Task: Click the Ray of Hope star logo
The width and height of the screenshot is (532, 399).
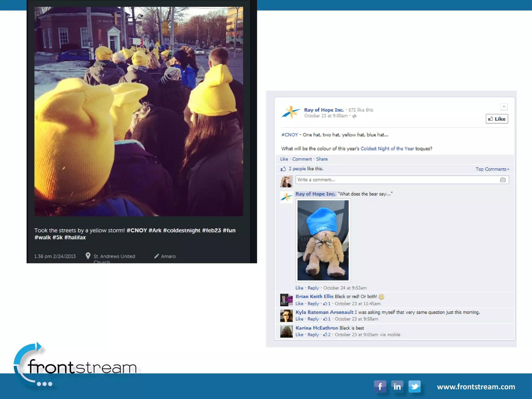Action: point(290,112)
